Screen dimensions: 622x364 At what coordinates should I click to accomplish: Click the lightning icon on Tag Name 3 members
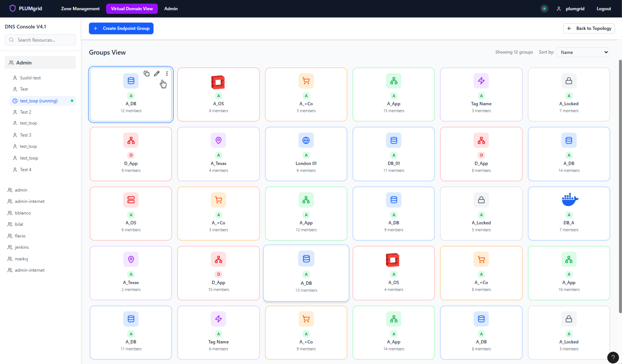coord(481,81)
